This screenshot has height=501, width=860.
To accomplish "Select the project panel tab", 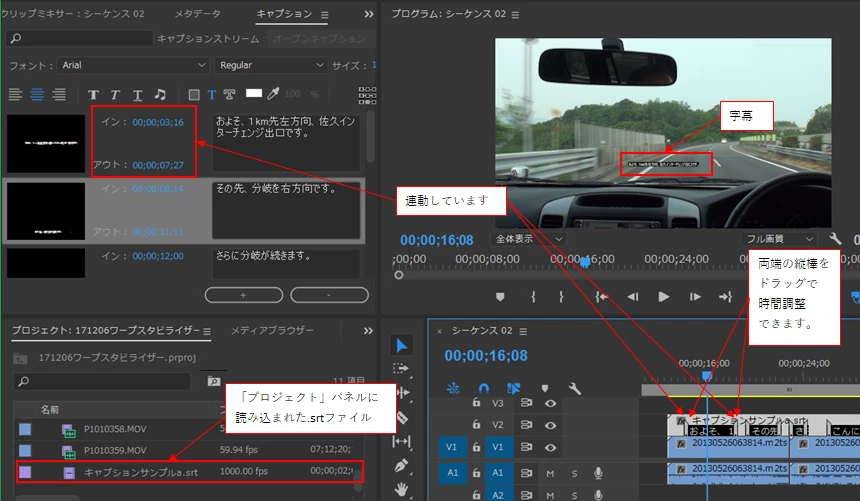I will point(106,330).
